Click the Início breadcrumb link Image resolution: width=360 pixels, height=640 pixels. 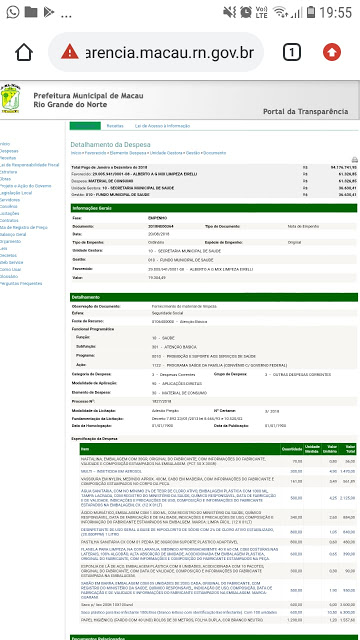click(76, 153)
